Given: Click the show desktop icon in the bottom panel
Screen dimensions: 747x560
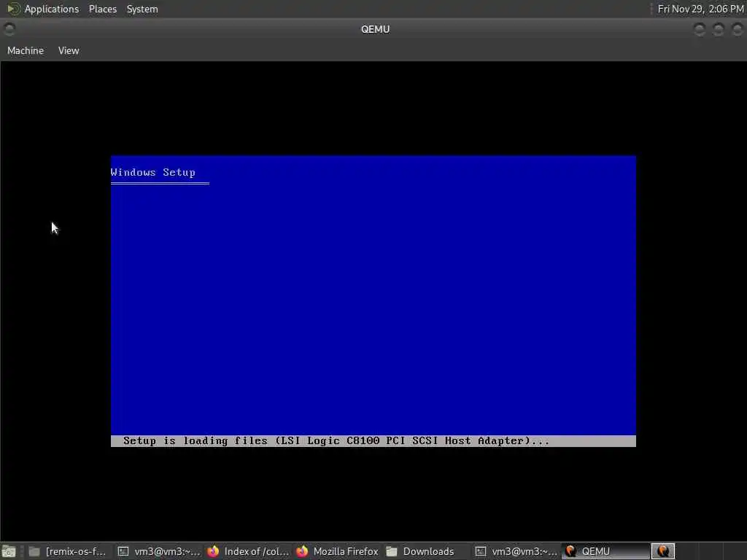Looking at the screenshot, I should tap(9, 551).
